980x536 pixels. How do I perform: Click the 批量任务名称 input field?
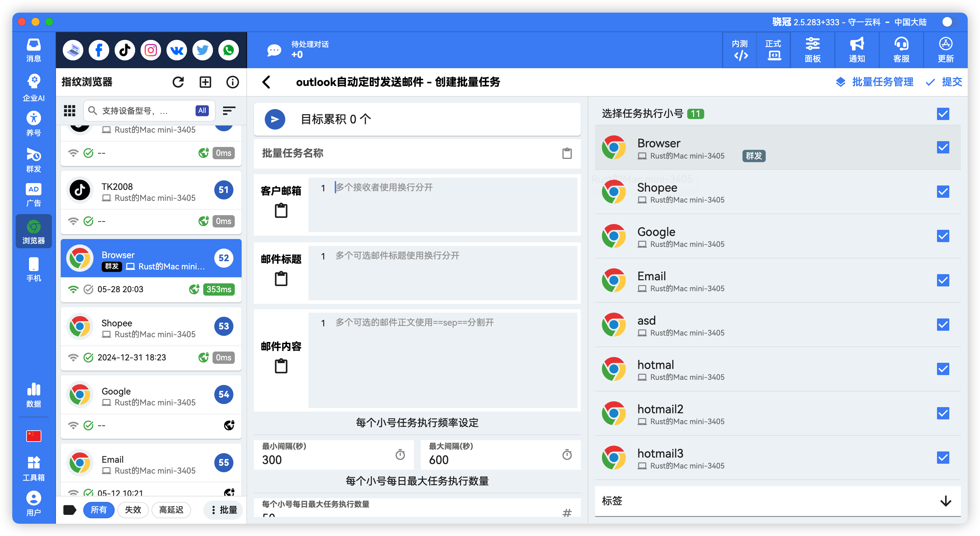417,153
